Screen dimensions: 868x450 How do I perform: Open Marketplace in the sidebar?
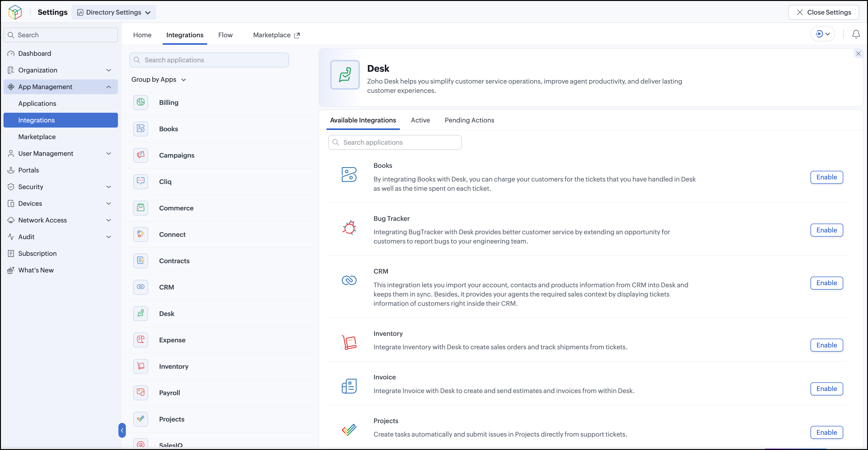tap(61, 137)
